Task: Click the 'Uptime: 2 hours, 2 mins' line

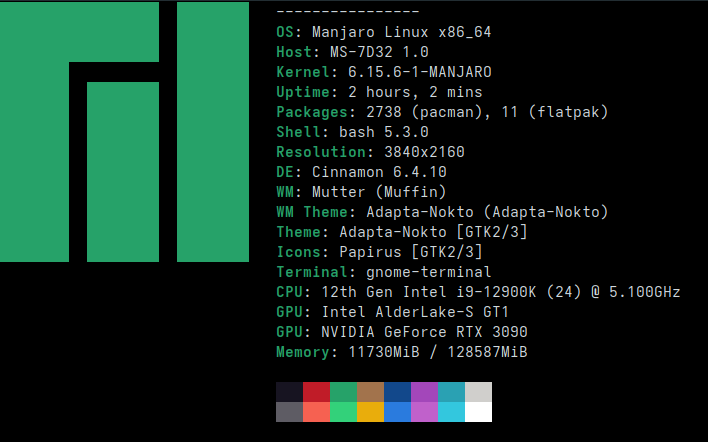Action: (x=379, y=92)
